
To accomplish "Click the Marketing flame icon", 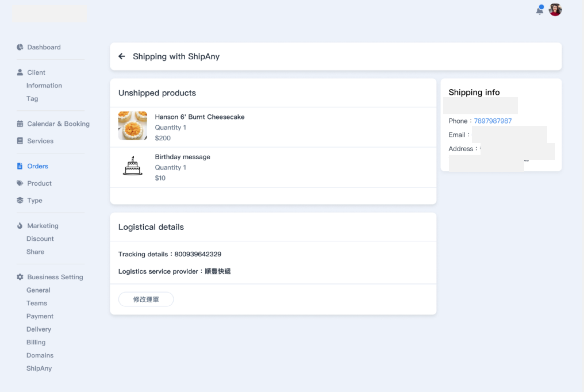I will pos(20,226).
